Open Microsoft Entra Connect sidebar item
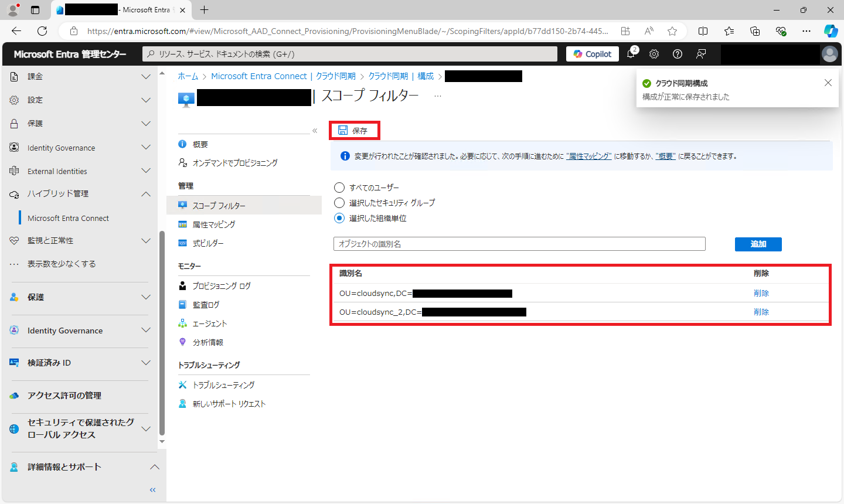The width and height of the screenshot is (844, 504). (x=68, y=218)
